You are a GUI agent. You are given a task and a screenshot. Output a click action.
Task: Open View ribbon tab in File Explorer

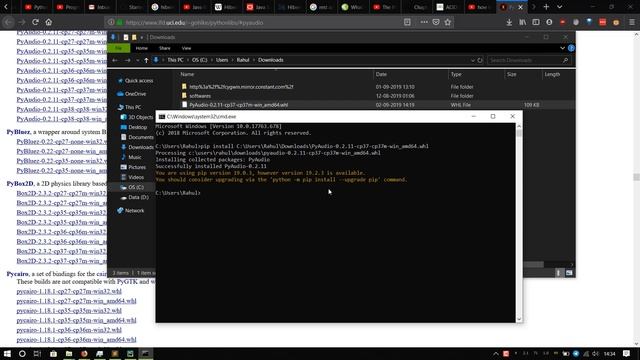tap(187, 48)
